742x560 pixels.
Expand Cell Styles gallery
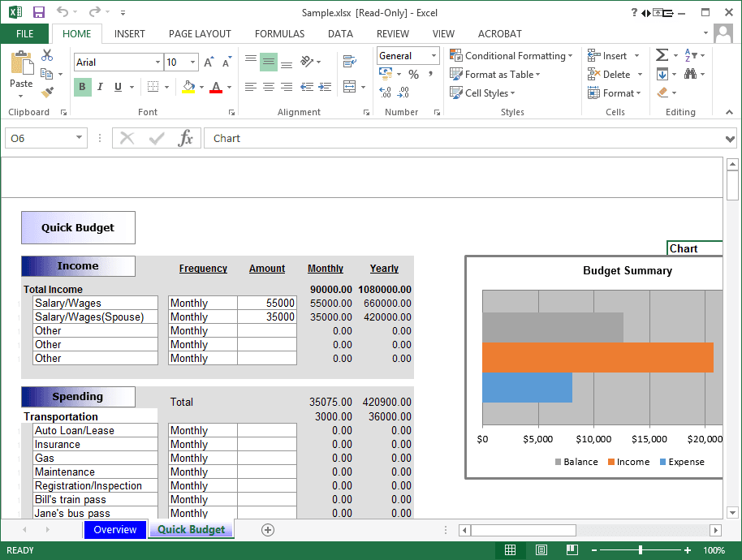coord(482,93)
